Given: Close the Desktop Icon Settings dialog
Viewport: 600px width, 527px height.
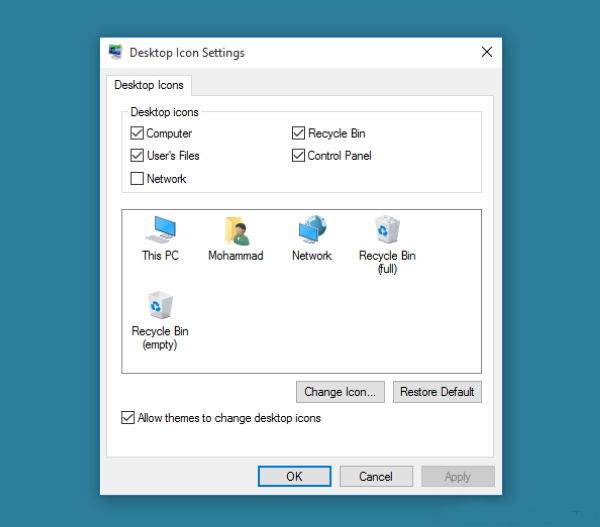Looking at the screenshot, I should (x=487, y=52).
